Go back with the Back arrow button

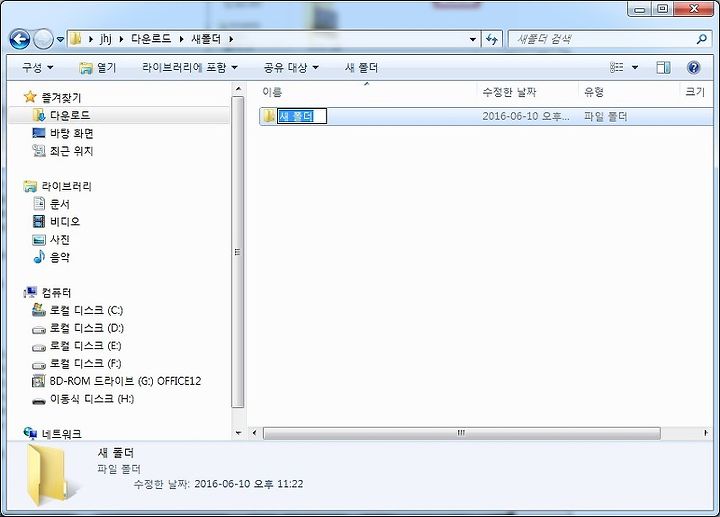(20, 39)
